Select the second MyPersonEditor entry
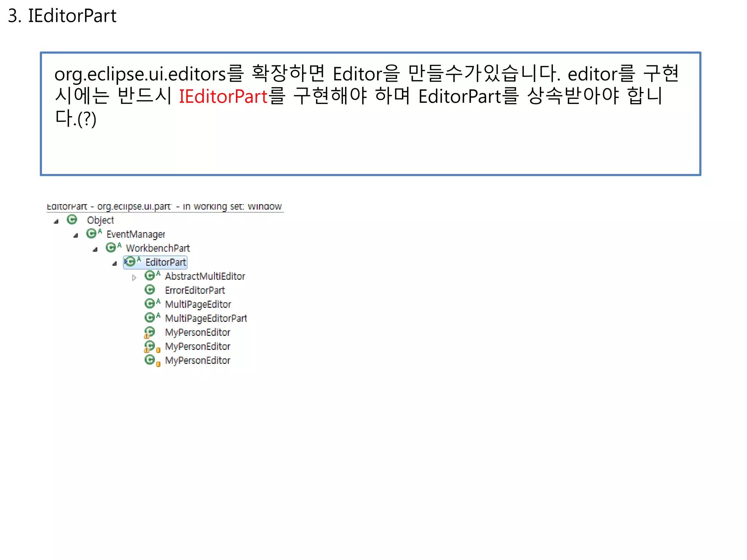Image resolution: width=747 pixels, height=560 pixels. pyautogui.click(x=198, y=346)
